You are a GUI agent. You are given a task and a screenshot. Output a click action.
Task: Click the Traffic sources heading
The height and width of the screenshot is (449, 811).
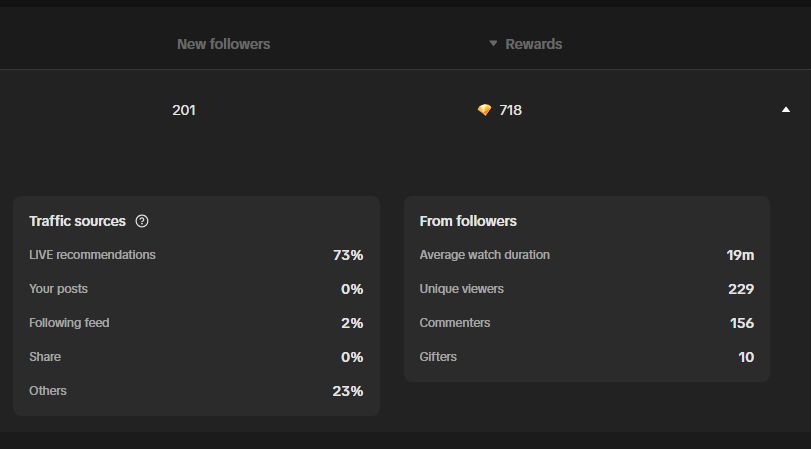coord(78,221)
